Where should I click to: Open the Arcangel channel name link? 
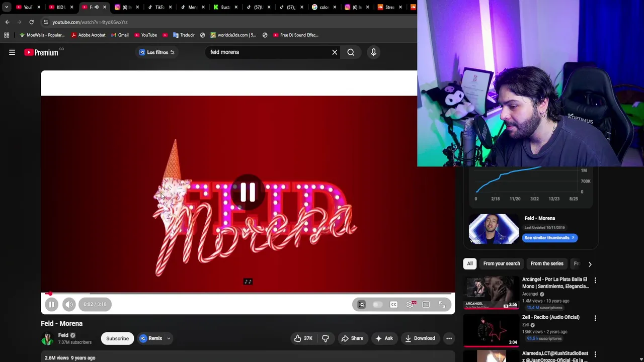pos(530,294)
